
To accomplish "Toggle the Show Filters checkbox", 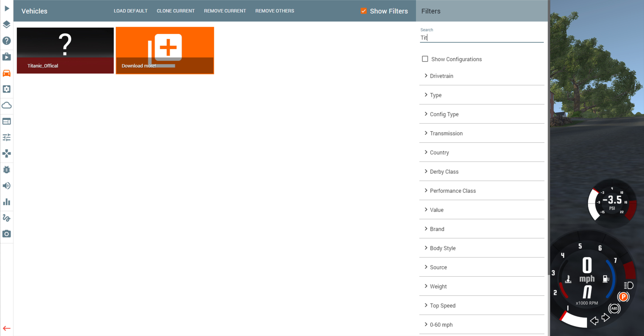I will click(363, 11).
